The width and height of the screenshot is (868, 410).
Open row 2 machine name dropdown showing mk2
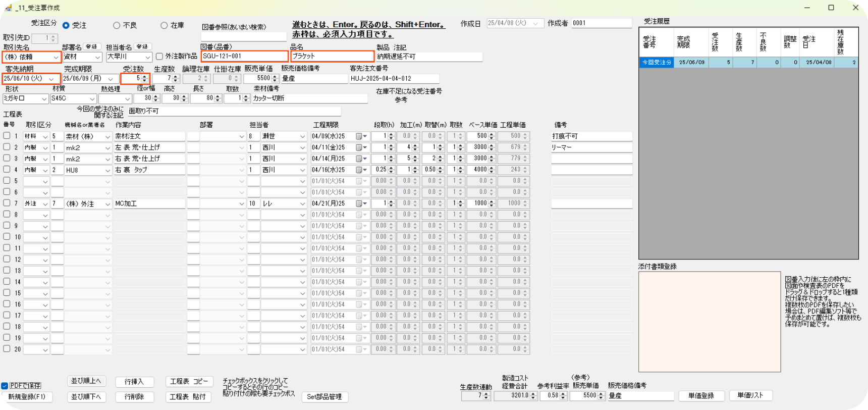click(107, 148)
